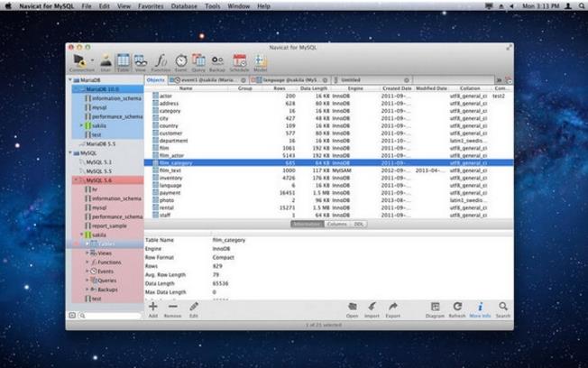
Task: Open the File menu
Action: tap(87, 6)
